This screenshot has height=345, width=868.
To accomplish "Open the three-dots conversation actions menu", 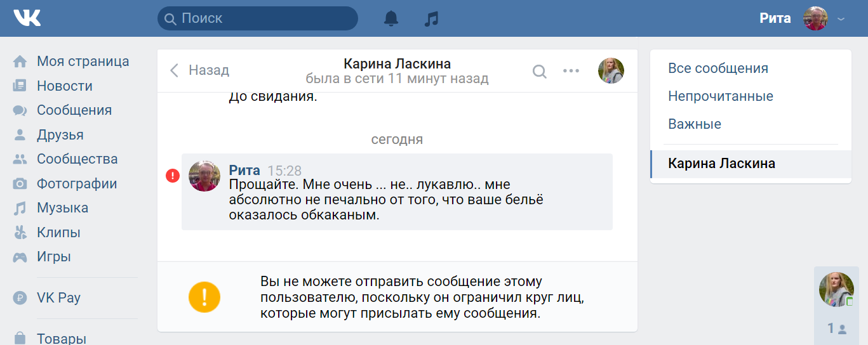I will (x=571, y=71).
